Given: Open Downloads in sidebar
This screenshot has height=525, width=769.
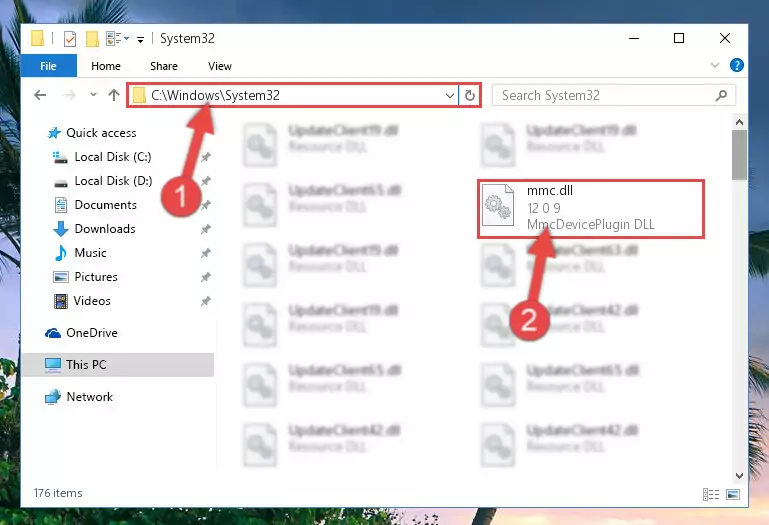Looking at the screenshot, I should point(105,229).
